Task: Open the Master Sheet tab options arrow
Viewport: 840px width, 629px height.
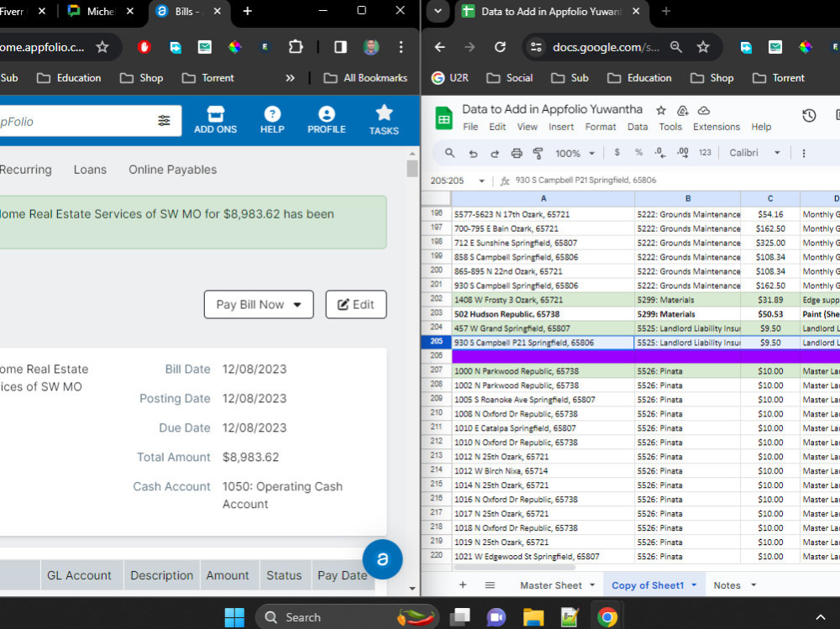Action: [x=592, y=585]
